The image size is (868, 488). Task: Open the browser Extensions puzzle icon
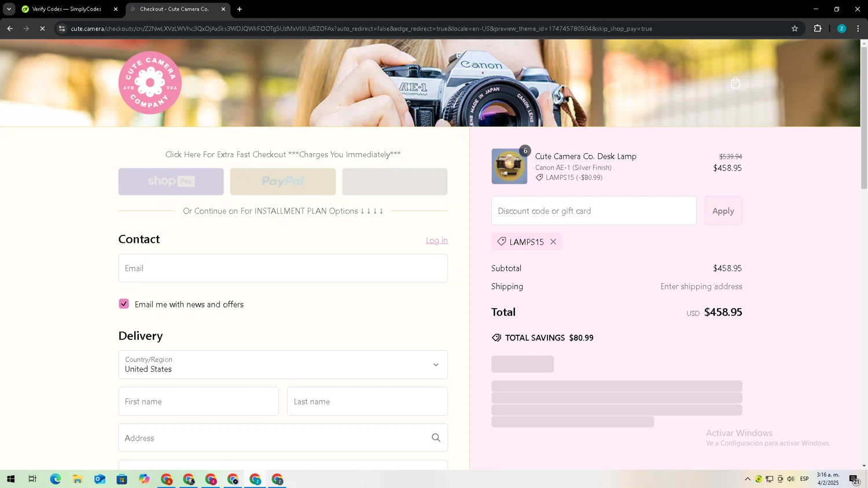click(818, 28)
